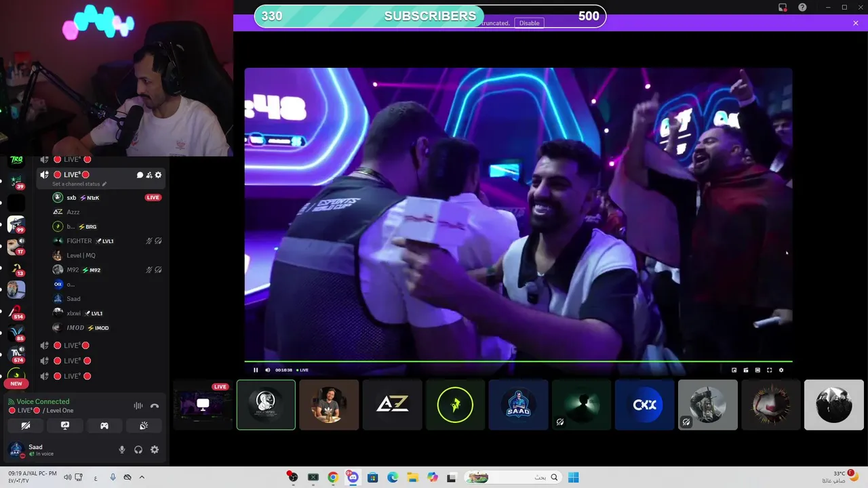Image resolution: width=868 pixels, height=488 pixels.
Task: Select user M92 in voice channel
Action: coord(108,270)
